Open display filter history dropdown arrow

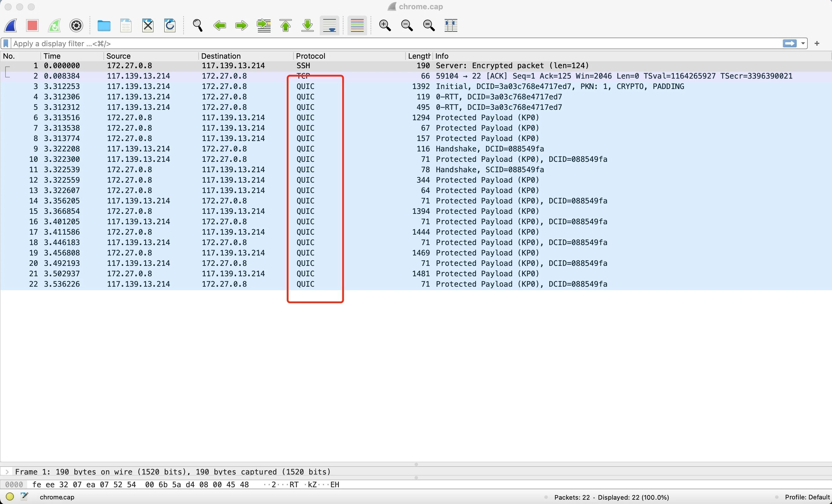click(x=803, y=44)
